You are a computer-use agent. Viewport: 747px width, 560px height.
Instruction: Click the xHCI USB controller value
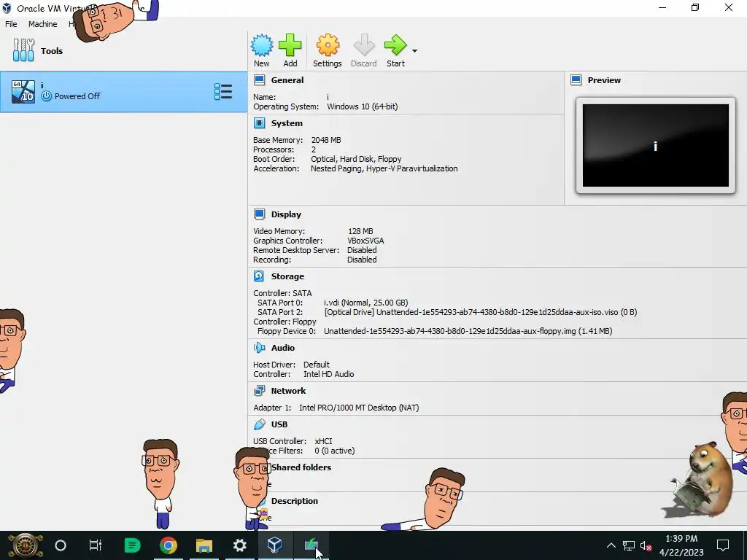(323, 441)
